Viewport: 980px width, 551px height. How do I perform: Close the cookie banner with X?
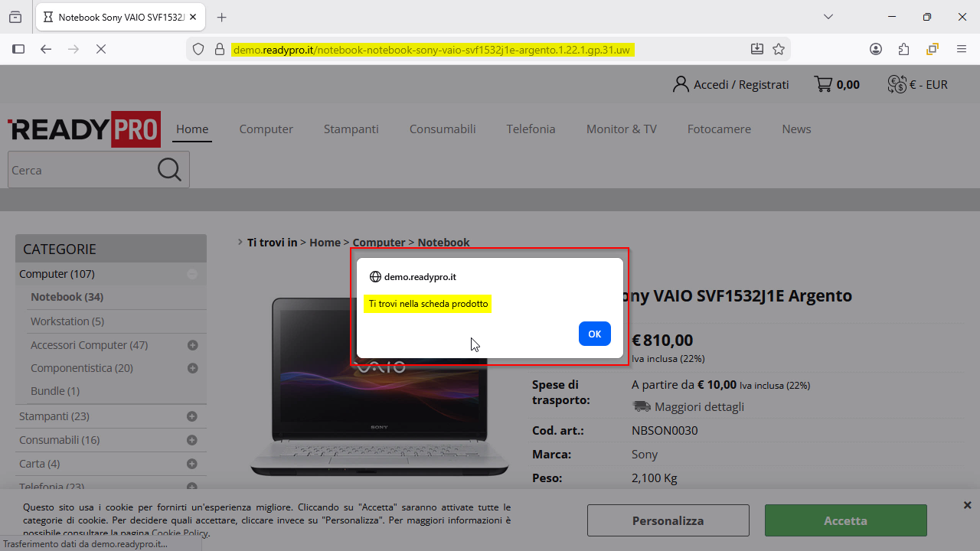click(x=967, y=505)
